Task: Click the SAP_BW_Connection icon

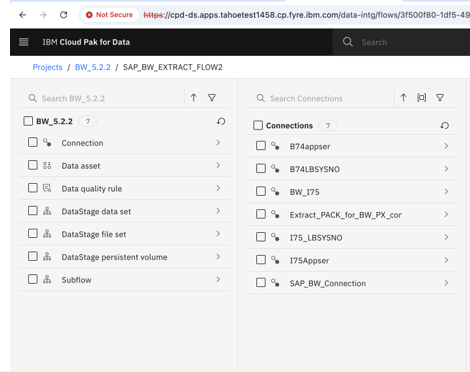Action: click(275, 283)
